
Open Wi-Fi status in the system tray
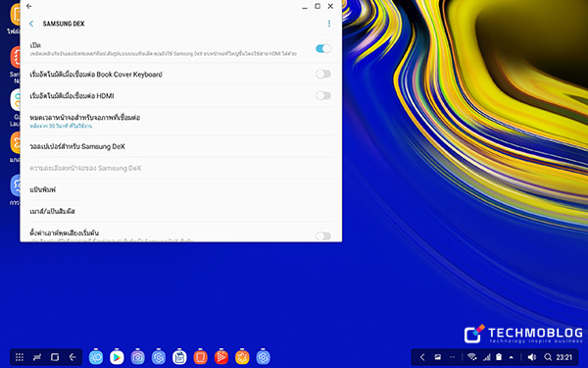tap(472, 357)
